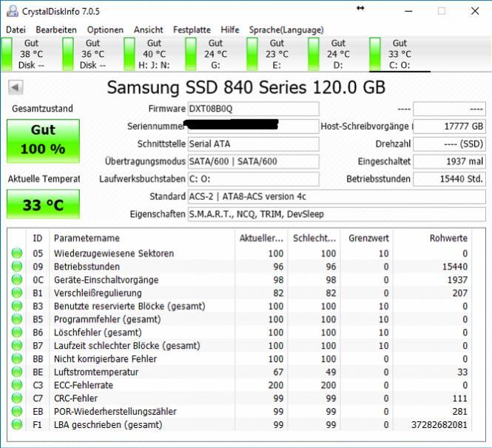Click raw value 37282682081
The image size is (492, 448).
pos(439,425)
